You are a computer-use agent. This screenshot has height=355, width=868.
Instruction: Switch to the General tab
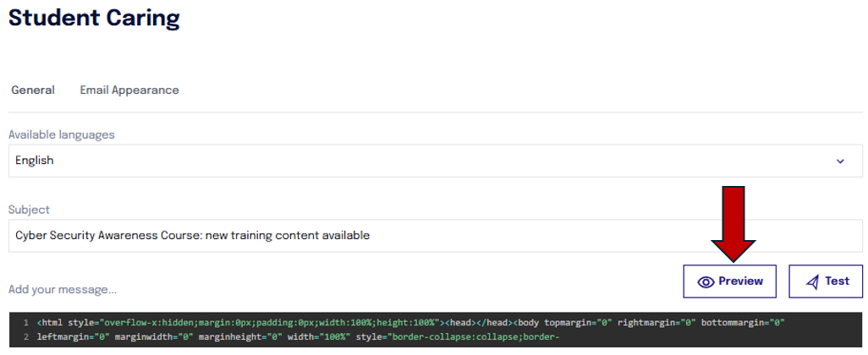(33, 90)
